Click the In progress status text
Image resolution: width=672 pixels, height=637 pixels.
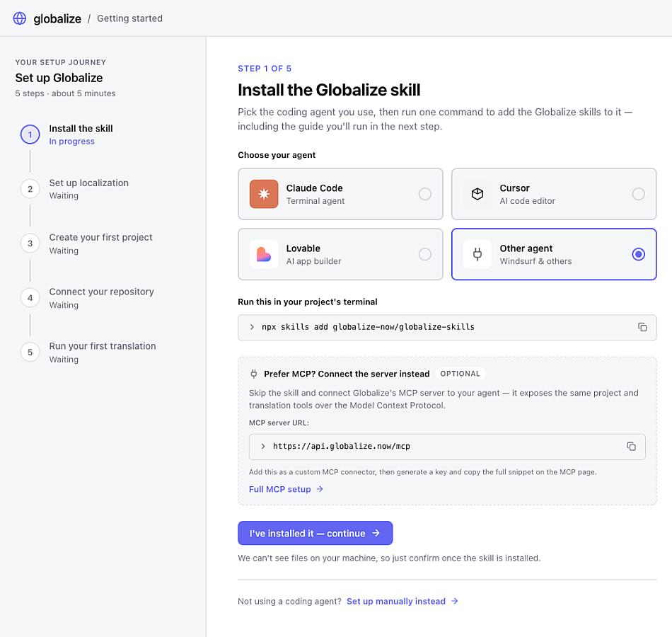(71, 141)
